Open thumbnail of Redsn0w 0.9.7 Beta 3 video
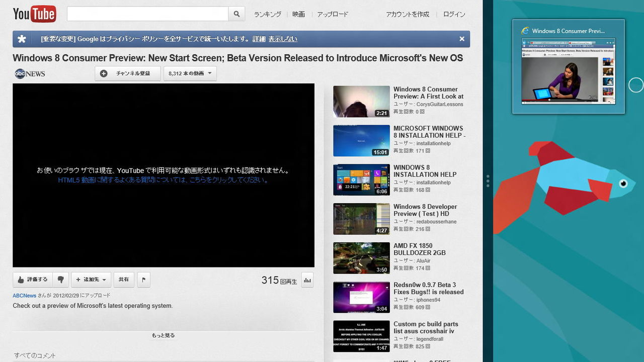Image resolution: width=644 pixels, height=362 pixels. point(361,297)
